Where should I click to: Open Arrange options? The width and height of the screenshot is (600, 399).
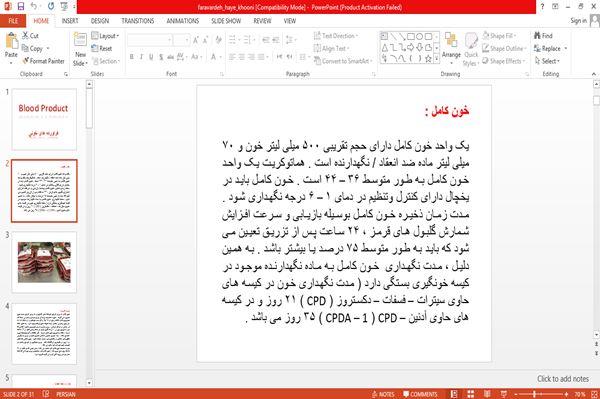[x=452, y=48]
